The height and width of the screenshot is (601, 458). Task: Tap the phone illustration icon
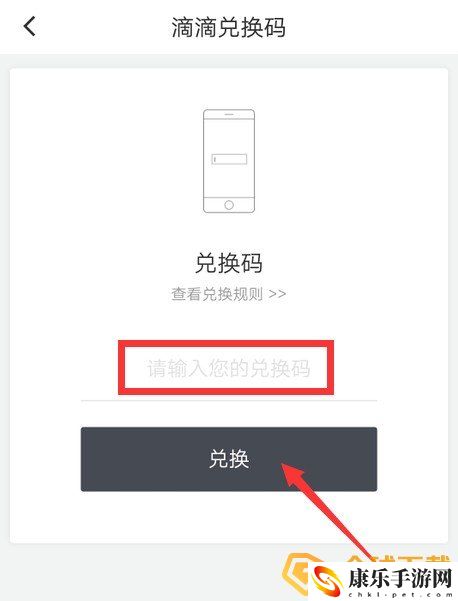click(x=229, y=161)
